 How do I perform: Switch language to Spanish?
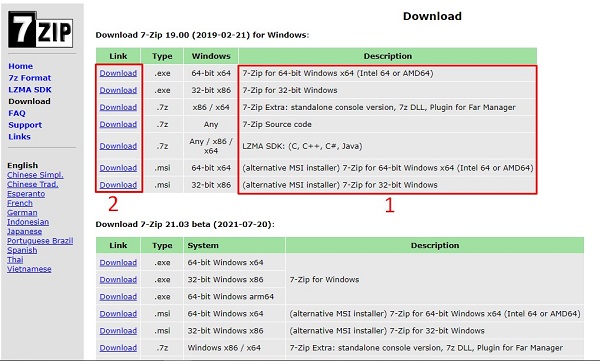pyautogui.click(x=22, y=250)
